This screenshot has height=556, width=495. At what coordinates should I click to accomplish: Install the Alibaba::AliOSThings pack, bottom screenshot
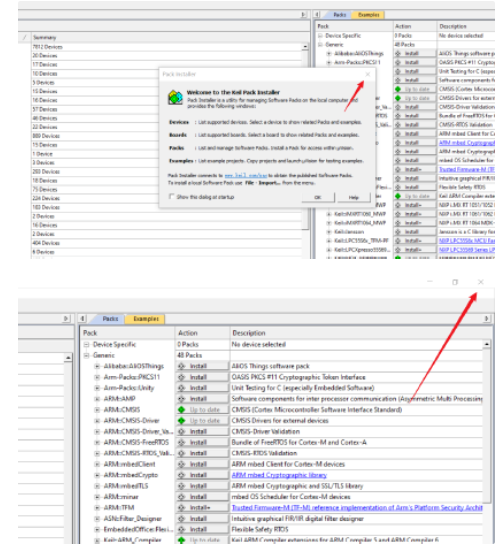(x=202, y=366)
